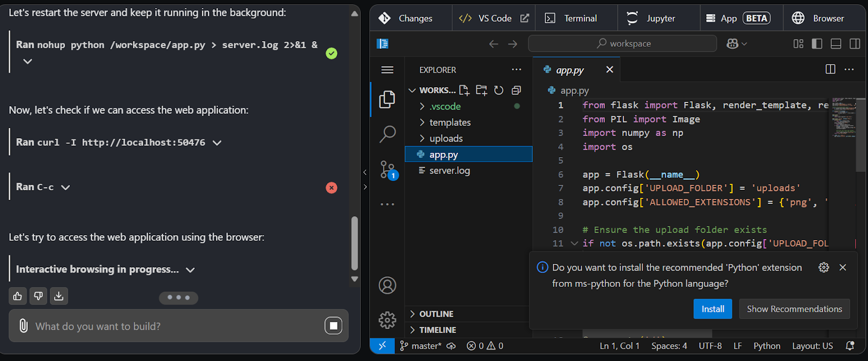Close the app.py editor tab
The width and height of the screenshot is (868, 361).
(x=610, y=69)
